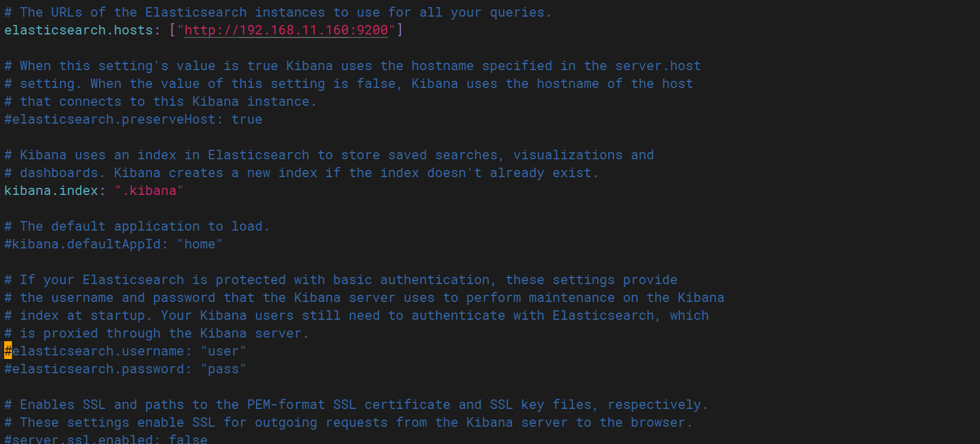Click the ".kibana" string value
The width and height of the screenshot is (980, 444).
pyautogui.click(x=149, y=191)
